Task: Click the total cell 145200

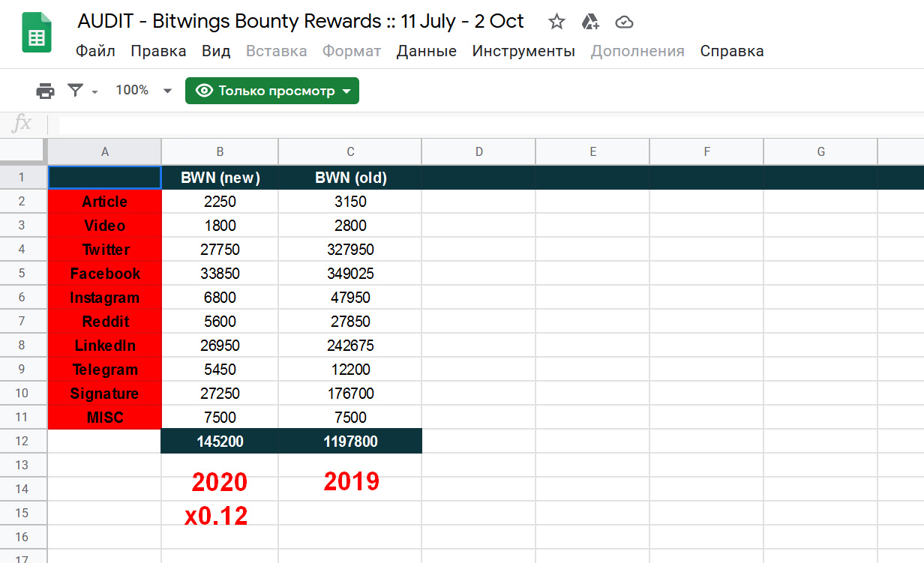Action: coord(220,442)
